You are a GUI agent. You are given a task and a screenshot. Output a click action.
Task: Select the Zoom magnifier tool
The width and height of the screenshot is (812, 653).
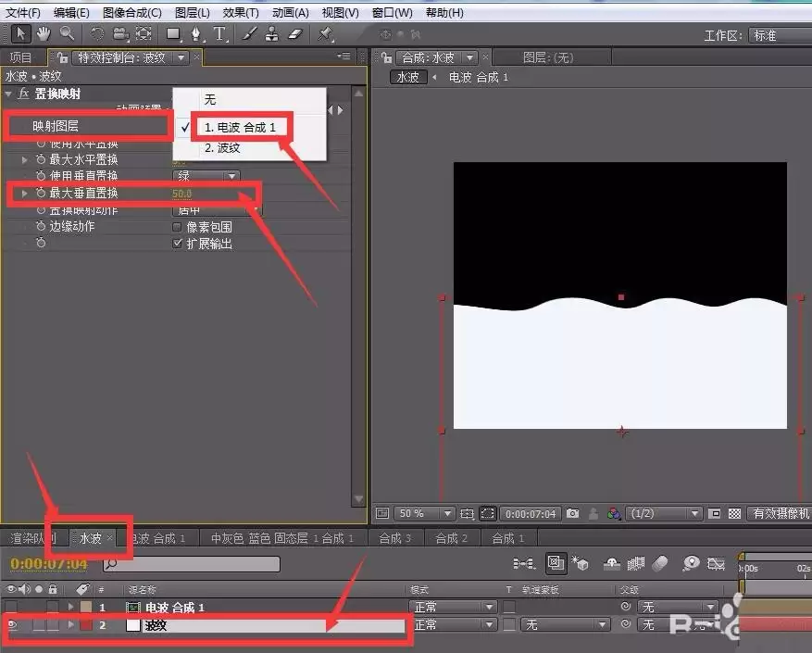[x=67, y=34]
